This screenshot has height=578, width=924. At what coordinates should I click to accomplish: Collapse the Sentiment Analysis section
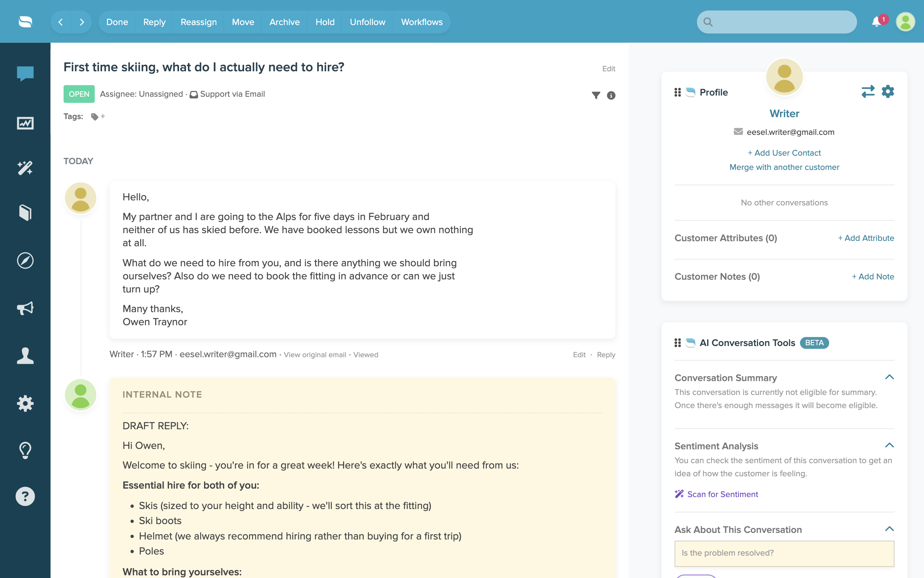(889, 445)
